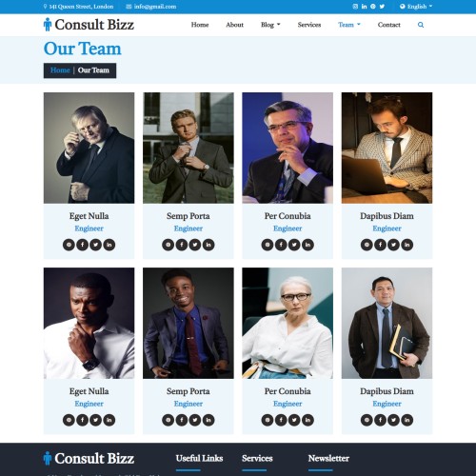
Task: Open the About menu item
Action: point(234,25)
